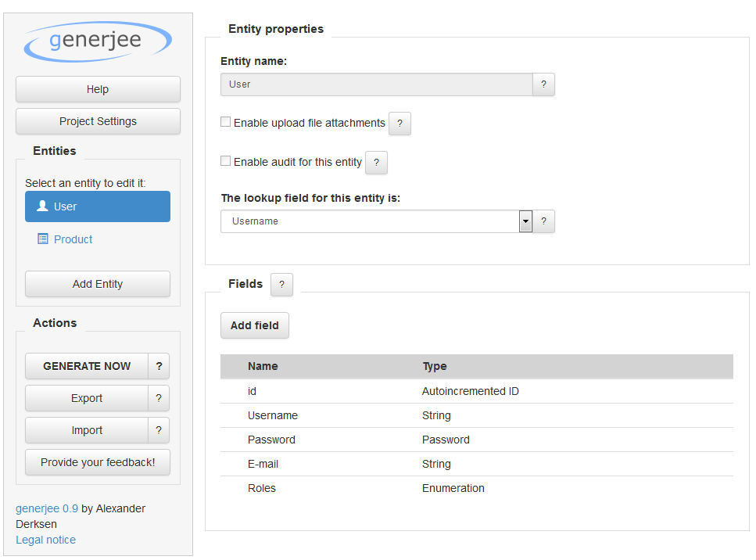Click the help icon next to lookup field

(543, 221)
